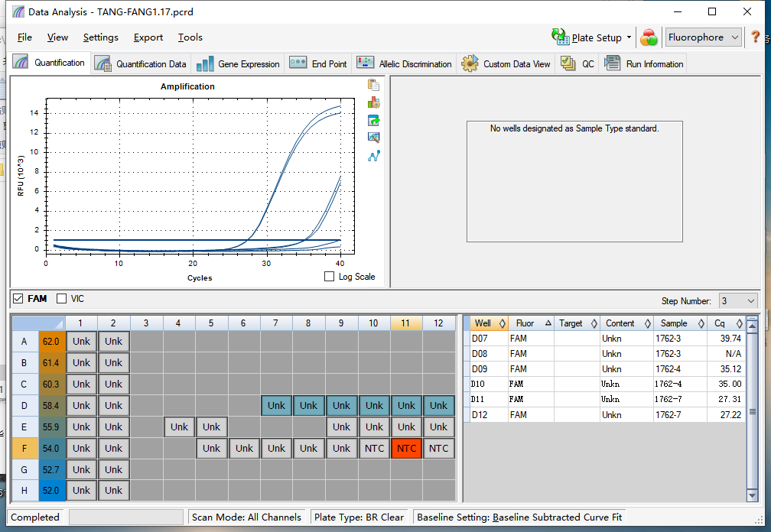Select well D7 Unk
This screenshot has width=771, height=532.
click(276, 405)
